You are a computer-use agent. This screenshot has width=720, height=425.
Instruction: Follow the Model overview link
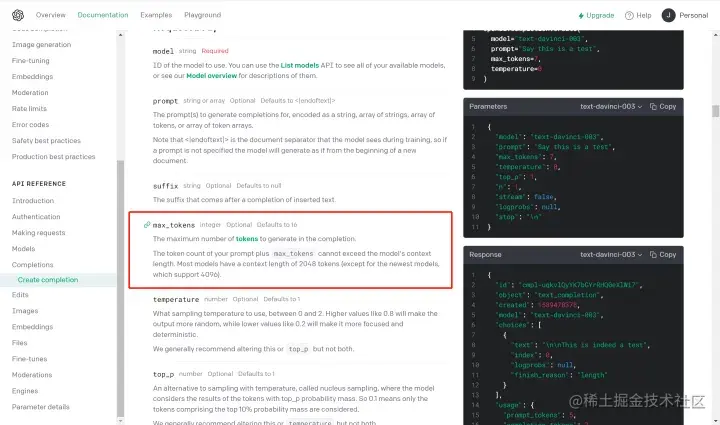(211, 76)
